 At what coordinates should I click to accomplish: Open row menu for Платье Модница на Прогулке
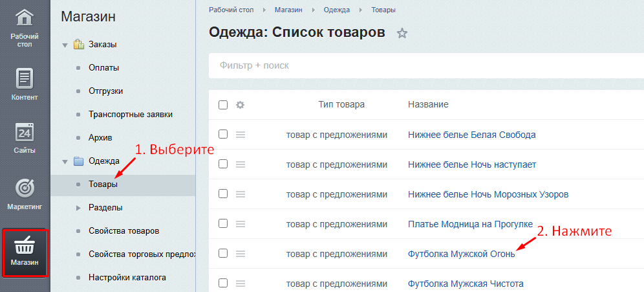click(241, 224)
